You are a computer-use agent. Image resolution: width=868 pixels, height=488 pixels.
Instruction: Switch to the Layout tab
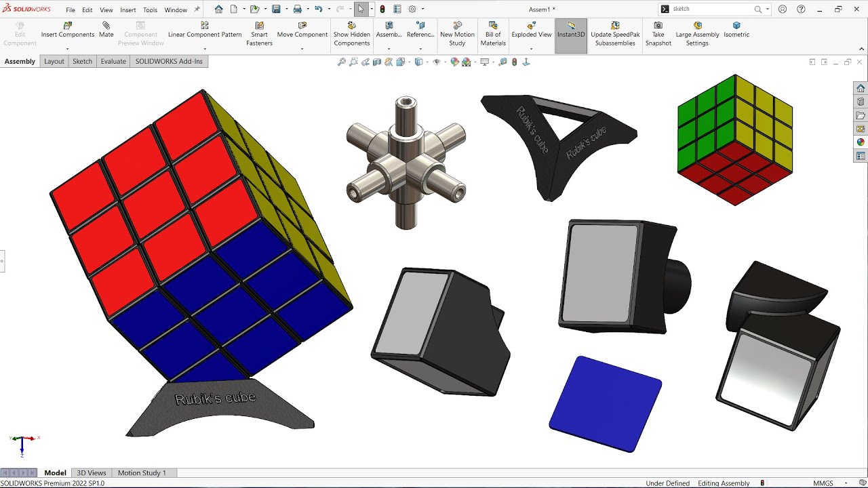point(54,61)
